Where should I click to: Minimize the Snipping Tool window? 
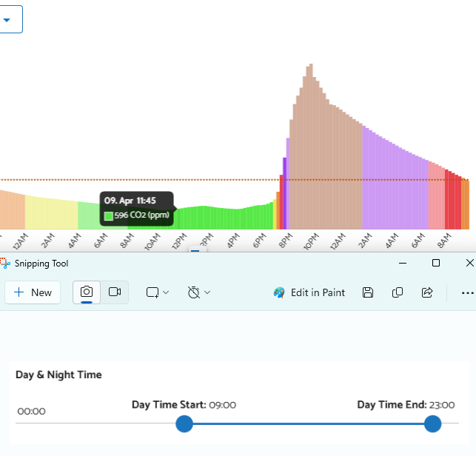(x=403, y=263)
